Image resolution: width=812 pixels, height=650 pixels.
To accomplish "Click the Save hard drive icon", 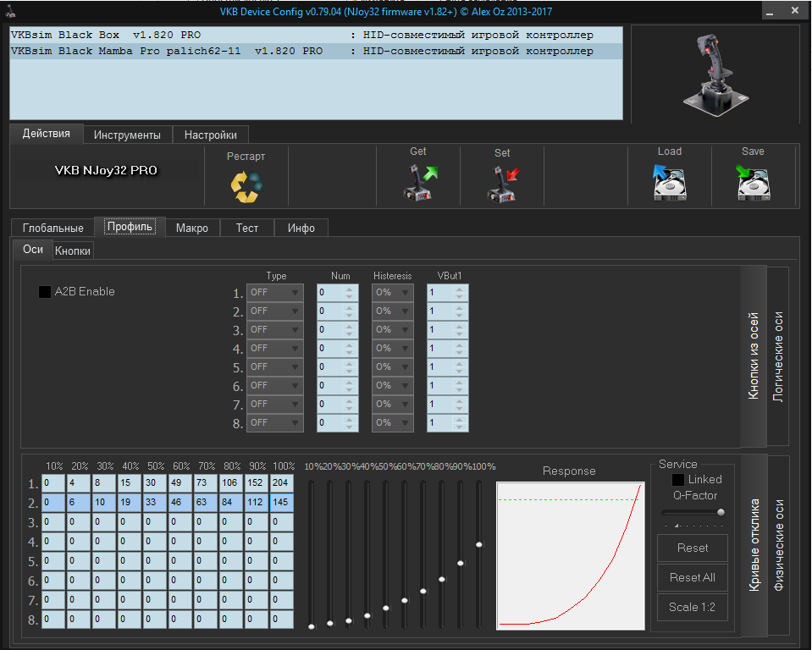I will tap(753, 183).
